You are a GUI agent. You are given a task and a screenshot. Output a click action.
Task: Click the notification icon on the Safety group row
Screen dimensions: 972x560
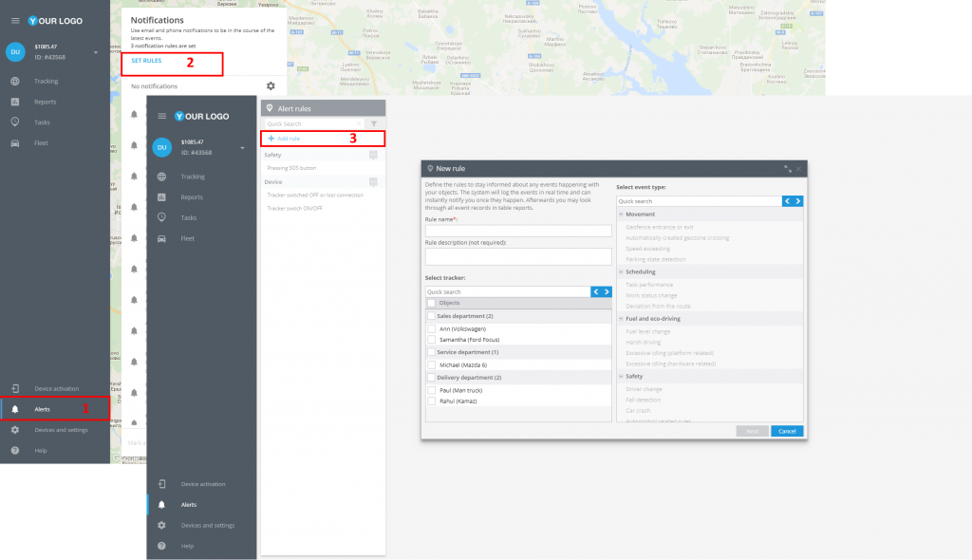pos(374,155)
